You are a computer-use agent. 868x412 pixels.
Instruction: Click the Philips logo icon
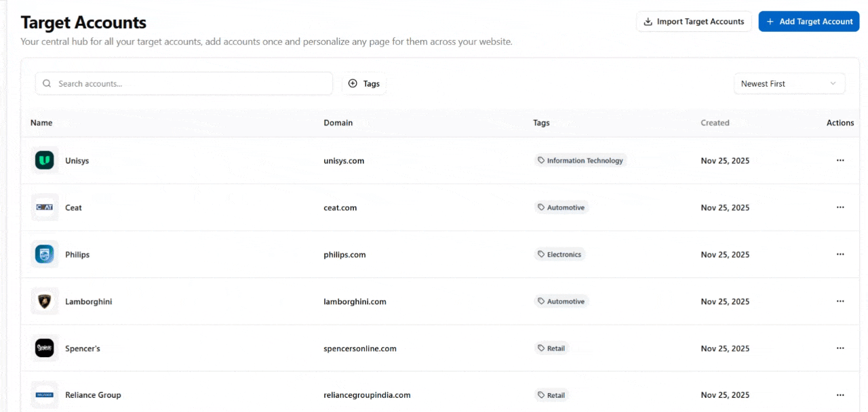pos(45,254)
